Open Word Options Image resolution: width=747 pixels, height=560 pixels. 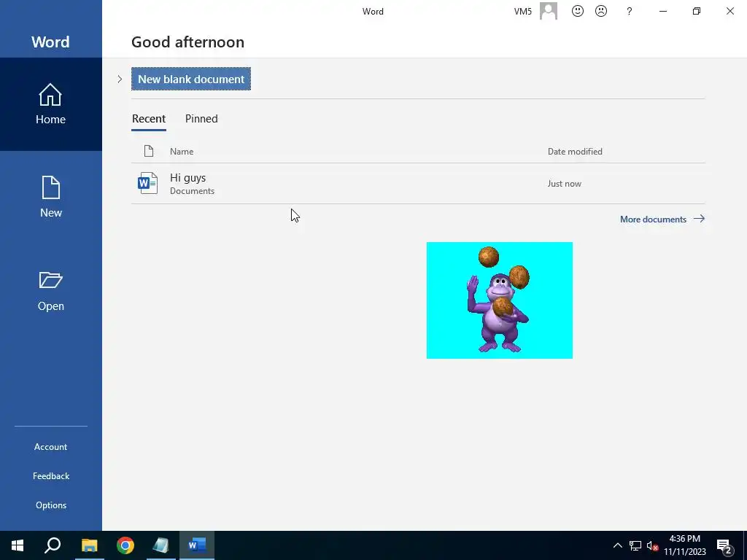[50, 505]
